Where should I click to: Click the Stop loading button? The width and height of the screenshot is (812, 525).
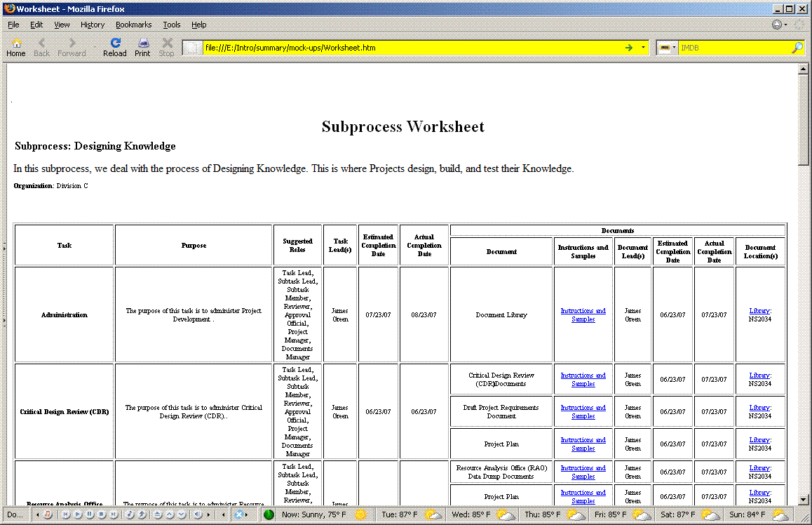166,47
